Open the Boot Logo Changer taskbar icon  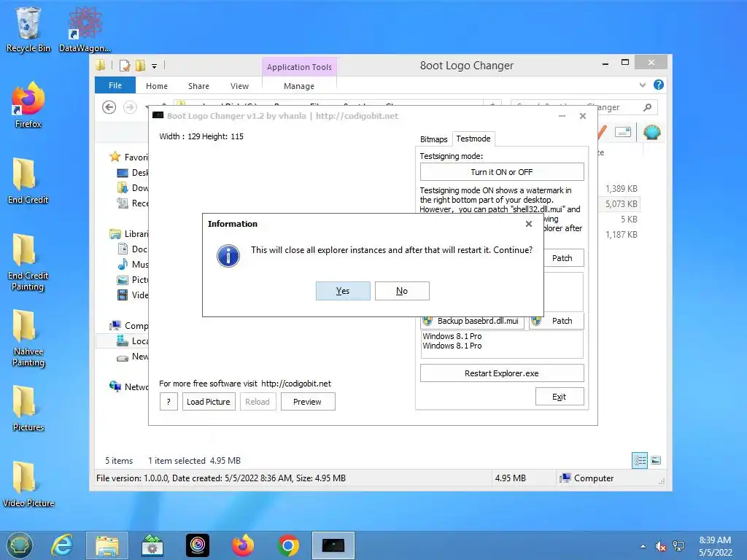(x=333, y=545)
